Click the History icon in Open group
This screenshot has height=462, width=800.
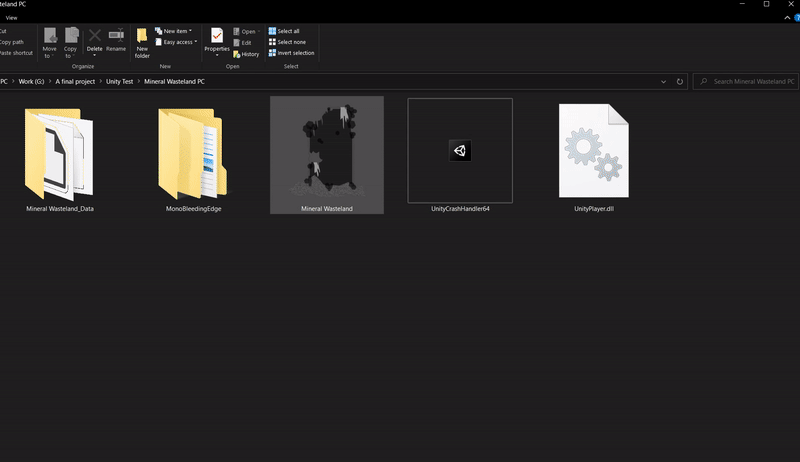[245, 54]
